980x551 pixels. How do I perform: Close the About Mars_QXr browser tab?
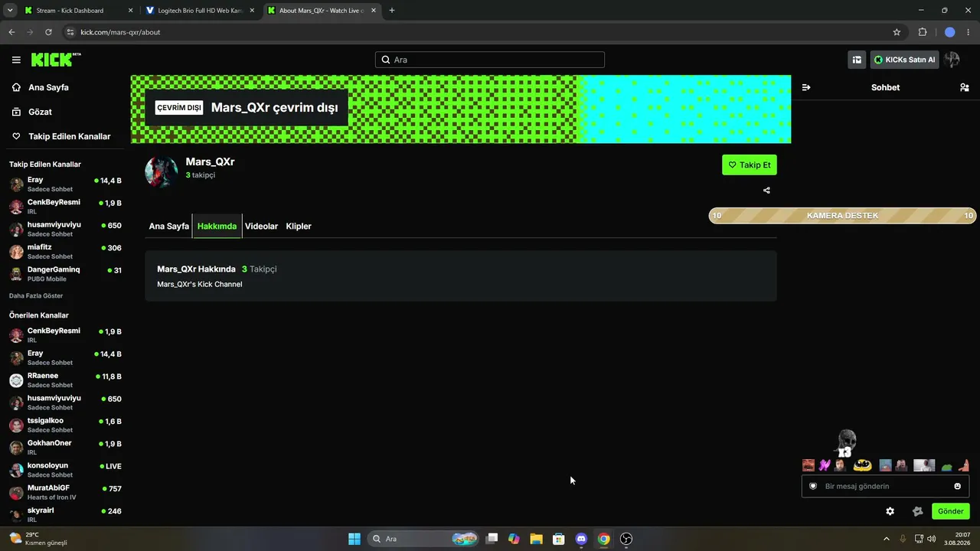pos(374,11)
